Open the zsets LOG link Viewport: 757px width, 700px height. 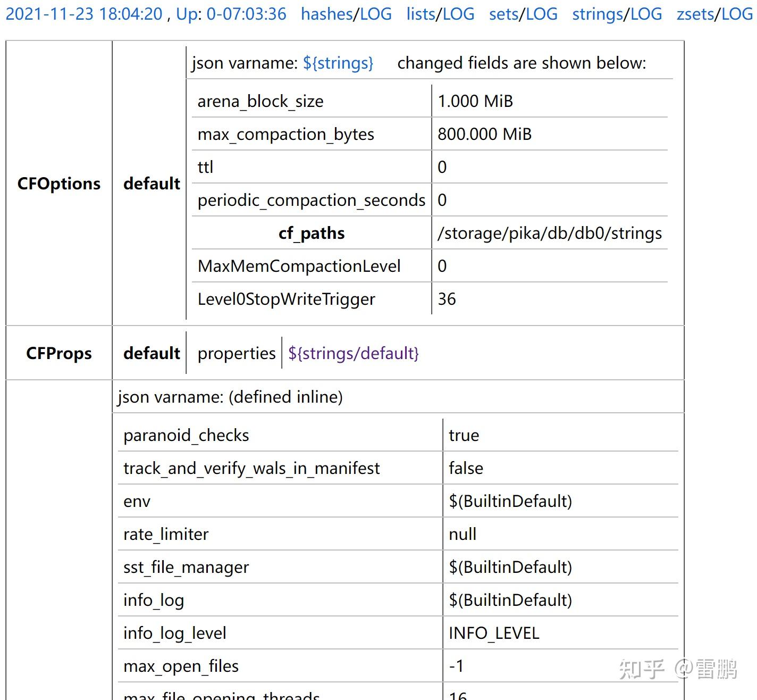(x=714, y=14)
